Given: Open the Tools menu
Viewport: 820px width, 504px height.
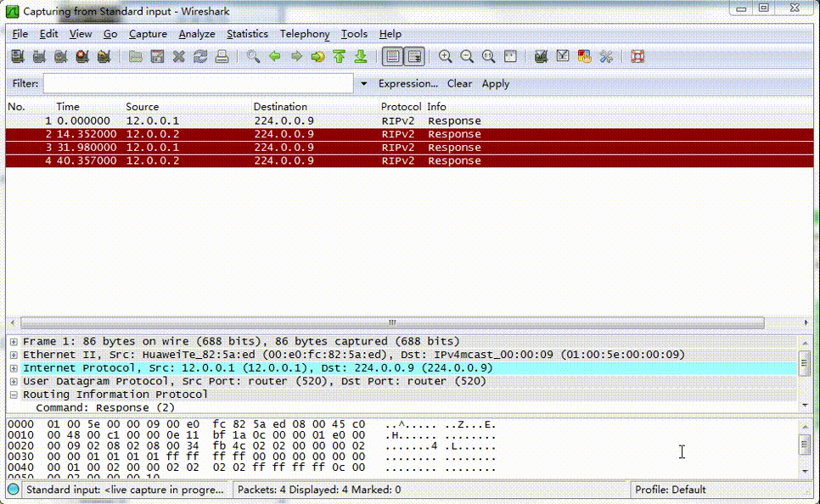Looking at the screenshot, I should click(x=354, y=34).
